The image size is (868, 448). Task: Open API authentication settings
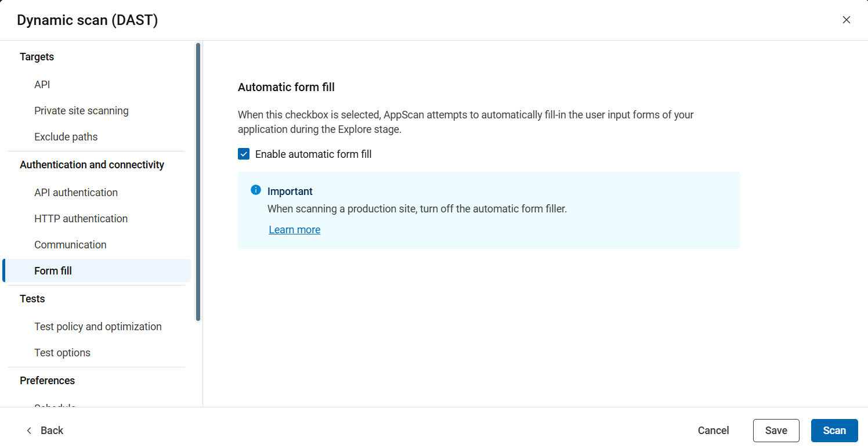click(x=76, y=192)
